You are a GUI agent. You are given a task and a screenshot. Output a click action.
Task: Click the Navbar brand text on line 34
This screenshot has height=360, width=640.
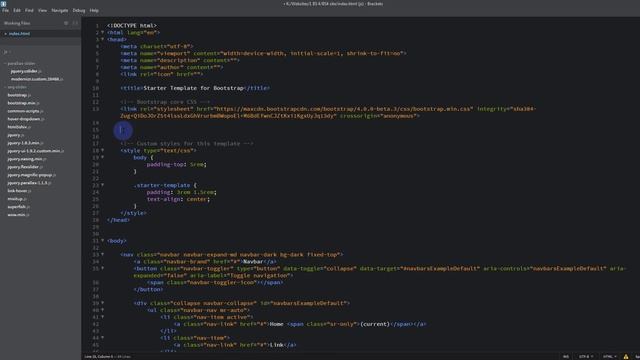coord(253,262)
